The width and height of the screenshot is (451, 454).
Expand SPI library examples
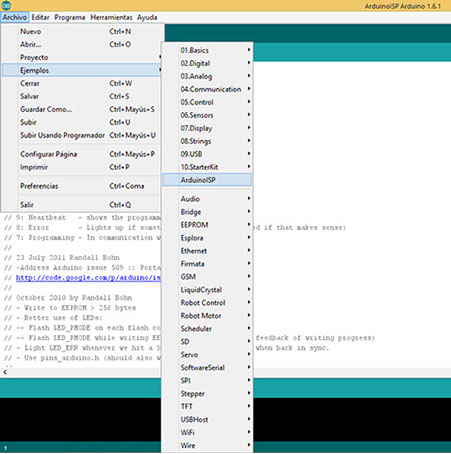[207, 381]
